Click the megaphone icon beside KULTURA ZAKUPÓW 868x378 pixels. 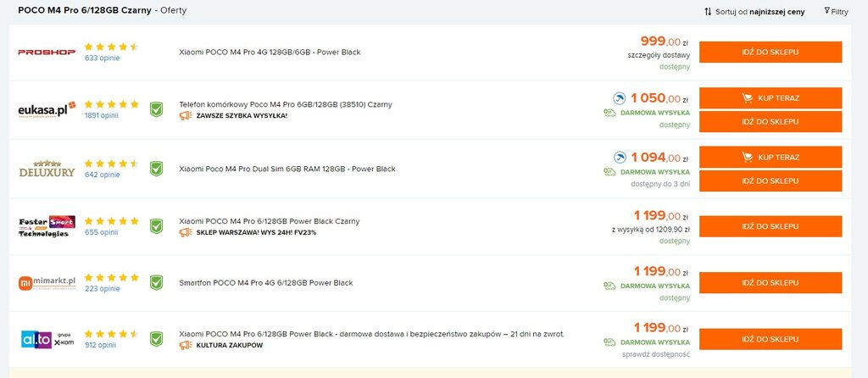[x=186, y=345]
